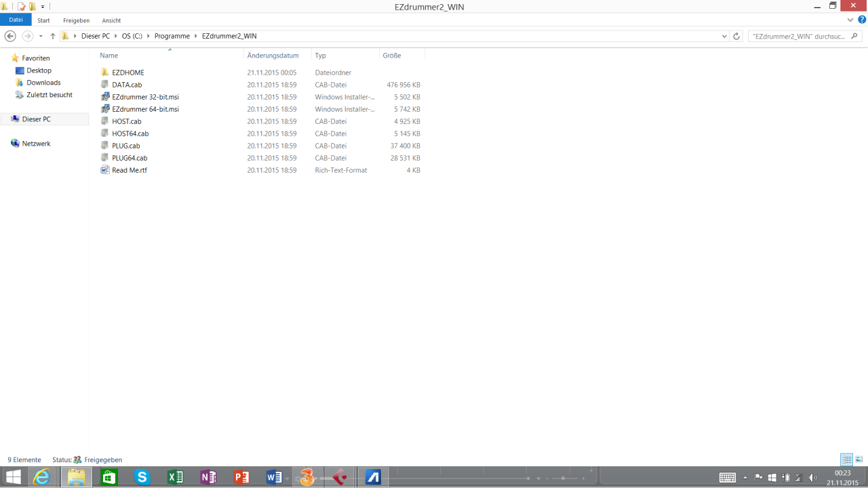
Task: Select the EZdrummer 64-bit.msi installer
Action: [145, 109]
